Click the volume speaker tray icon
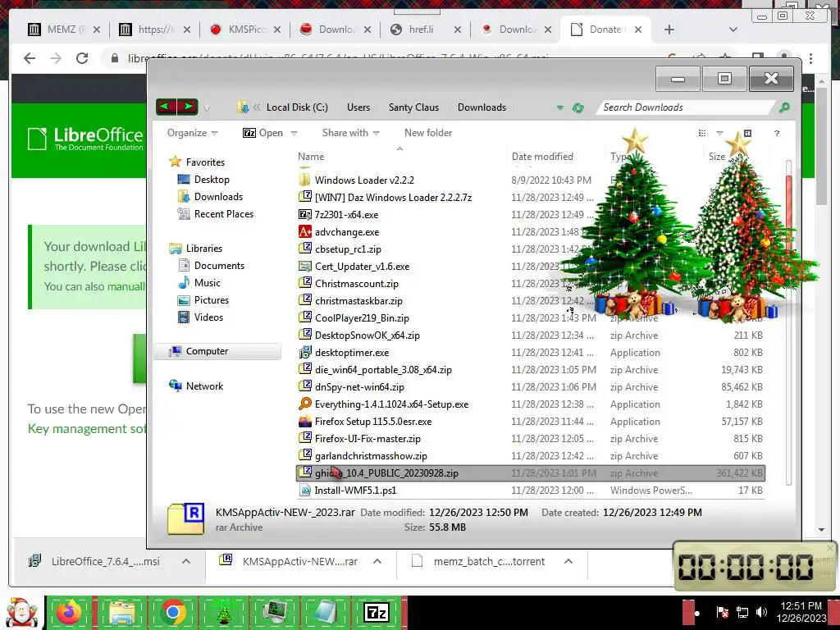The image size is (840, 630). [761, 612]
